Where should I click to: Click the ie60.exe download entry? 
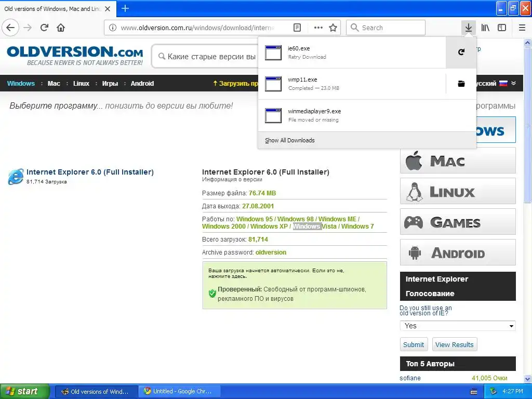pyautogui.click(x=352, y=52)
